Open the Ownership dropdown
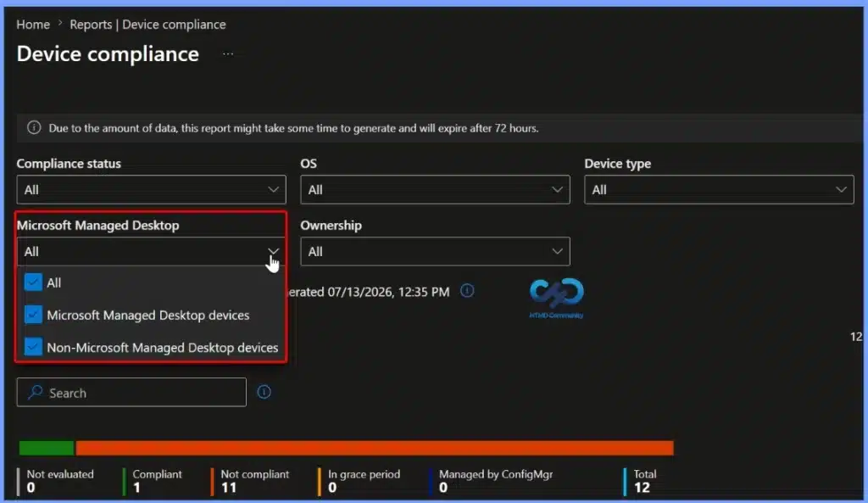868x503 pixels. click(x=435, y=251)
